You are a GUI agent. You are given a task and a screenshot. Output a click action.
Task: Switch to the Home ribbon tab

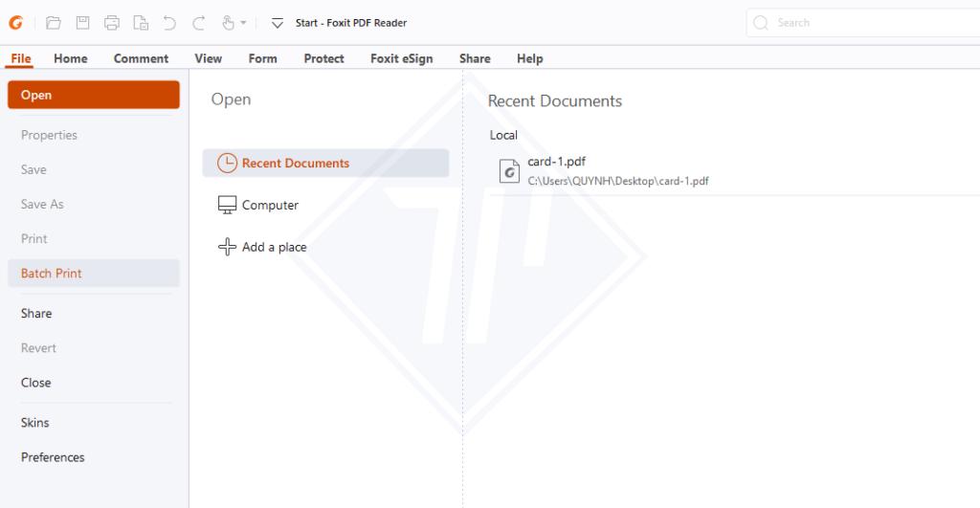coord(71,58)
